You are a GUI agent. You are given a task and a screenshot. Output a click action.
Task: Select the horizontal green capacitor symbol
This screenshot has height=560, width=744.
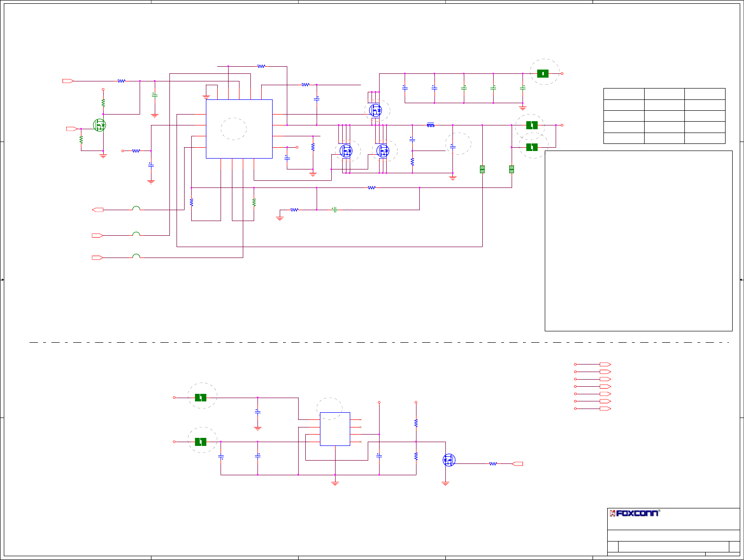coord(334,210)
